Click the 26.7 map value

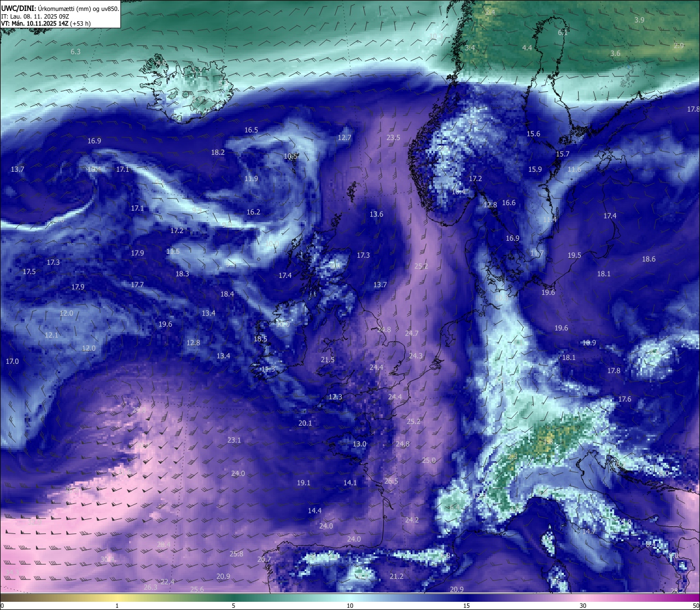264,559
